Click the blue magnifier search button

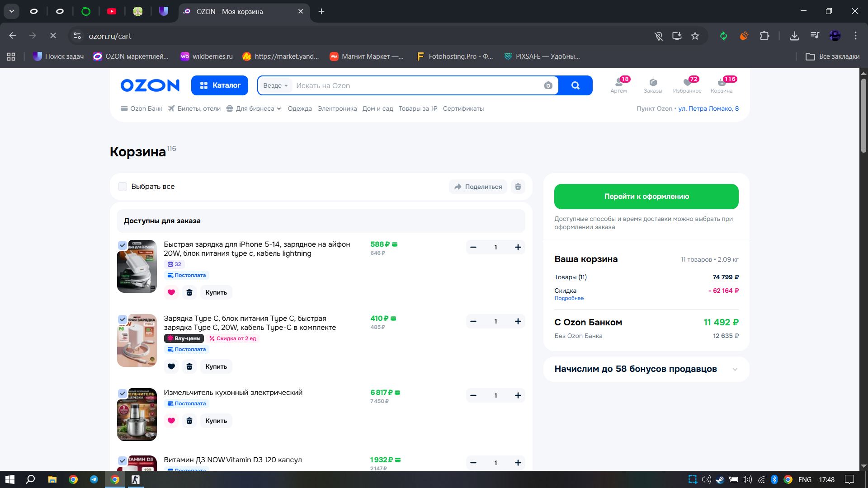[575, 85]
